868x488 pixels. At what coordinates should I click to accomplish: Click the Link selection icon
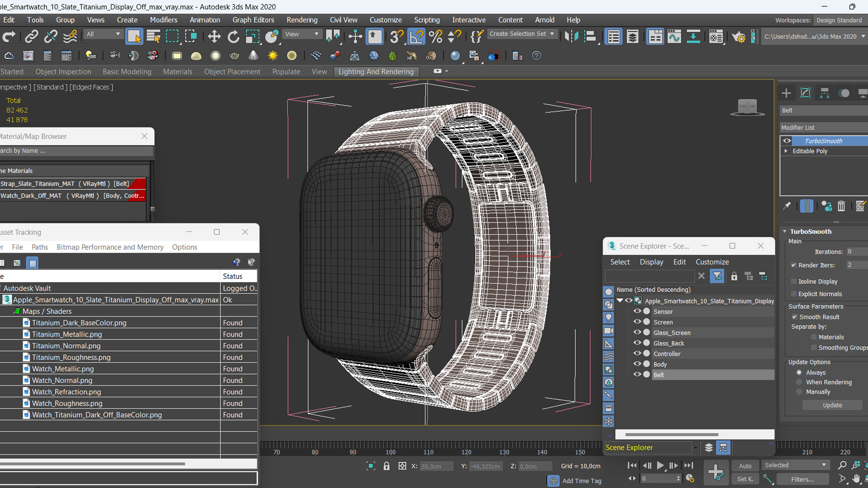click(x=31, y=37)
